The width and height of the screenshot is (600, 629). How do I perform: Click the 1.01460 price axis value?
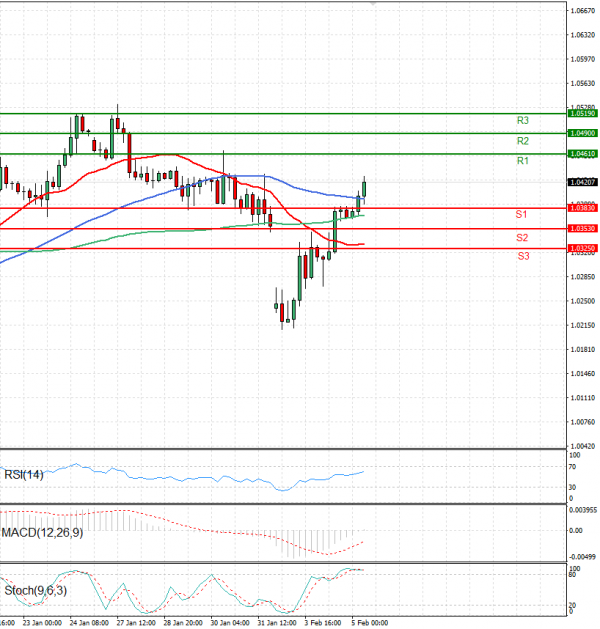(x=583, y=373)
